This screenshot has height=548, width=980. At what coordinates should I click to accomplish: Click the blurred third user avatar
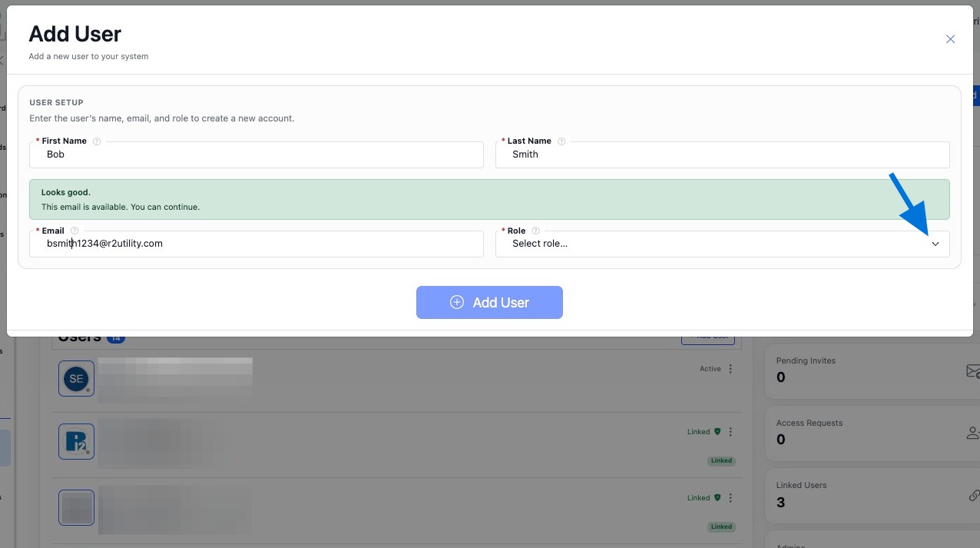[76, 508]
